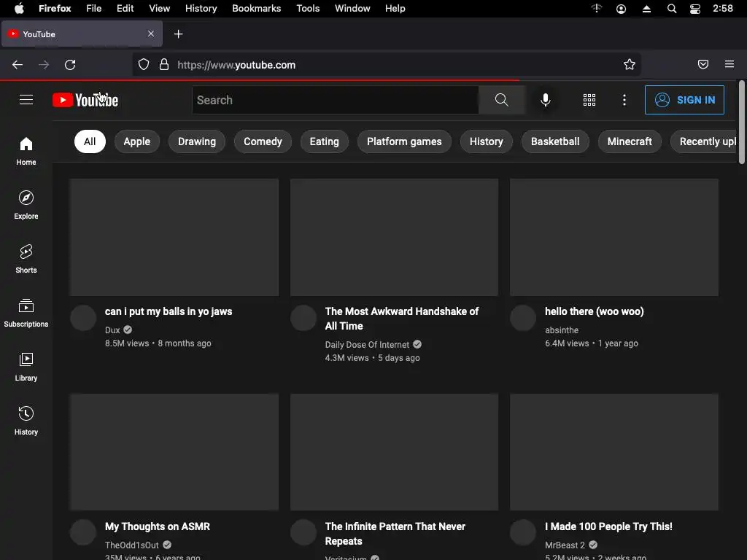Open the History menu in menu bar

pyautogui.click(x=201, y=9)
